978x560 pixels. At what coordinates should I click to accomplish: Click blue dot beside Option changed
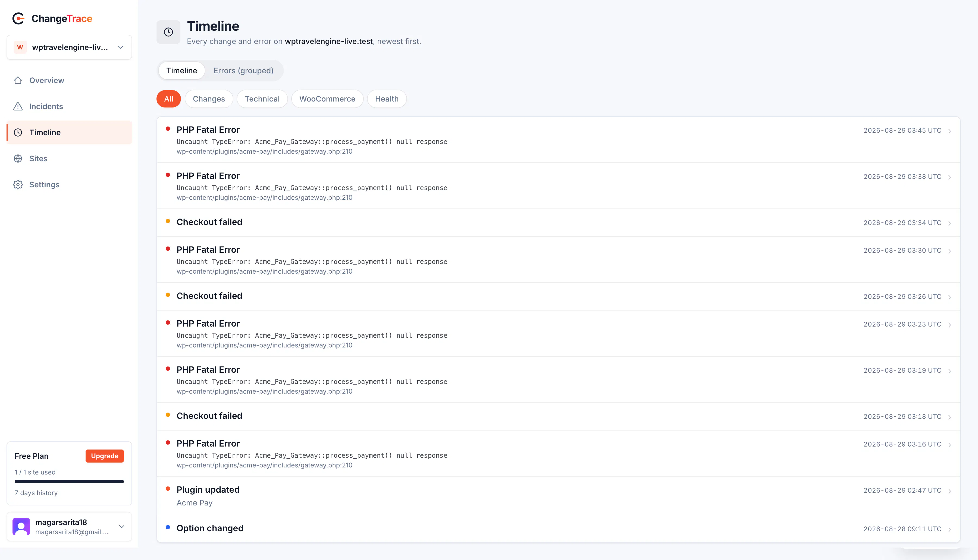click(168, 527)
